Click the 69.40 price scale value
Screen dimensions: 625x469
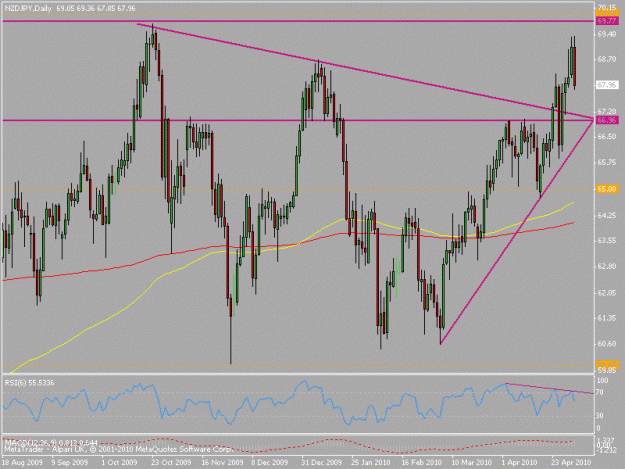point(607,34)
